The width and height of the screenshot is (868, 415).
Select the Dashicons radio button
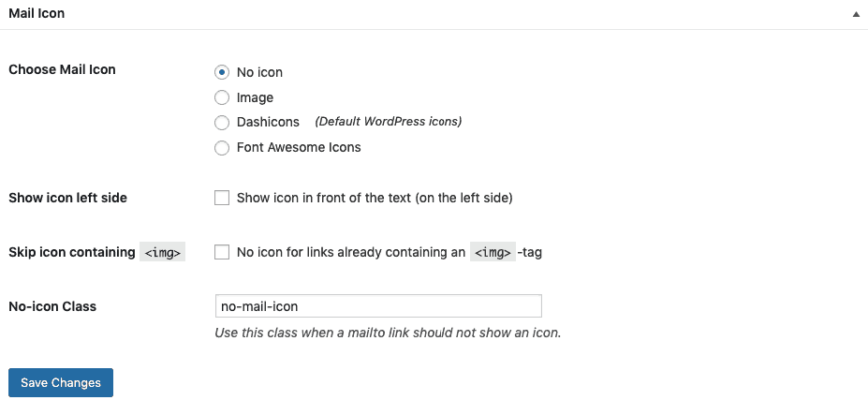pos(221,123)
